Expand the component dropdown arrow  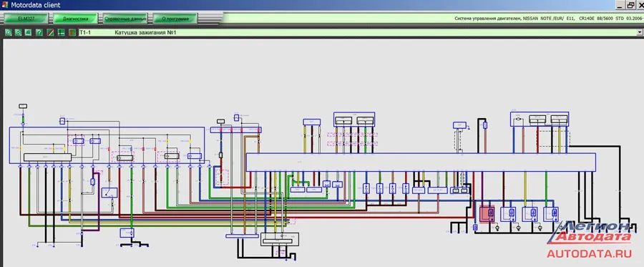pos(640,32)
